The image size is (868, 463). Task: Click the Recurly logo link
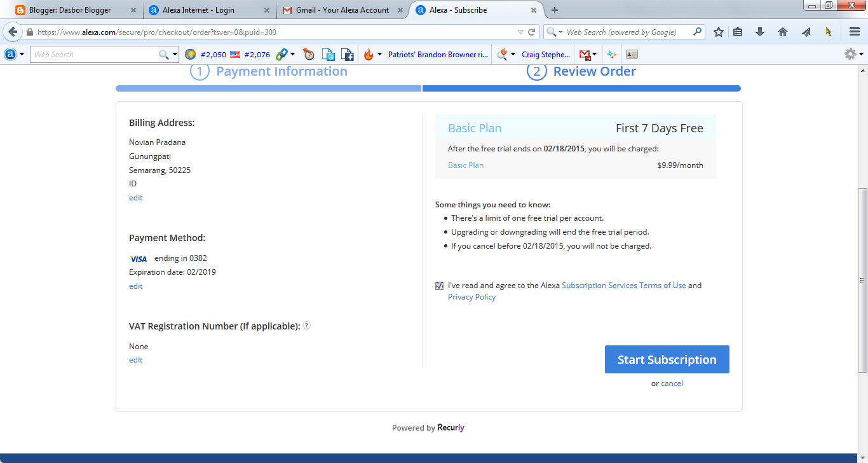(451, 428)
